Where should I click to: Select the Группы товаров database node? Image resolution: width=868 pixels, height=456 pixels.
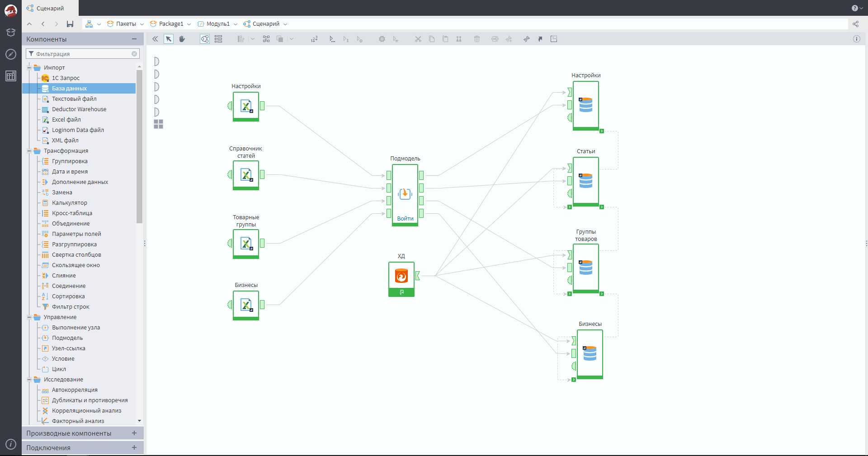pos(586,268)
